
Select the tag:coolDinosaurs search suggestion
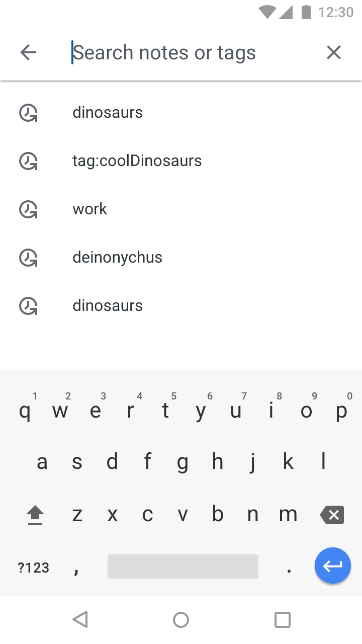pyautogui.click(x=137, y=160)
